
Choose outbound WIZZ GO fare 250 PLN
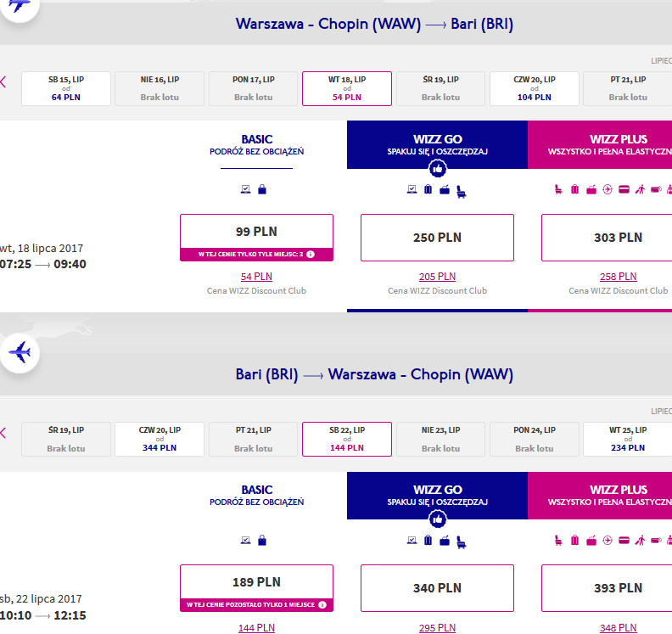pyautogui.click(x=437, y=238)
